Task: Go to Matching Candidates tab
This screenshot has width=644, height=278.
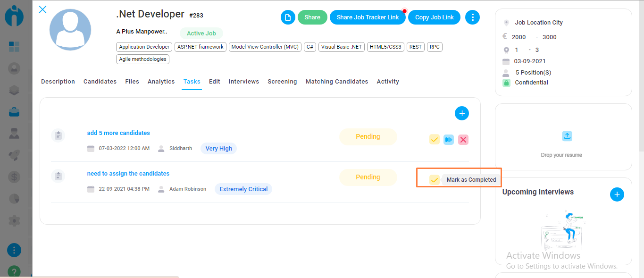Action: pyautogui.click(x=336, y=82)
